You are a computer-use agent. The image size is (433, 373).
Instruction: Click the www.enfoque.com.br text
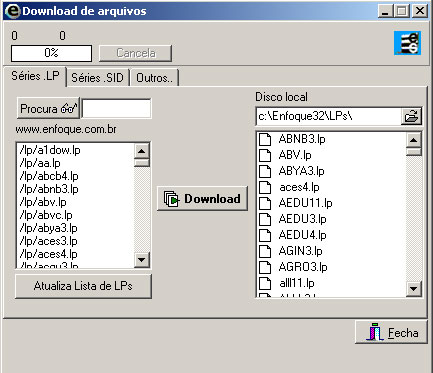(x=66, y=129)
